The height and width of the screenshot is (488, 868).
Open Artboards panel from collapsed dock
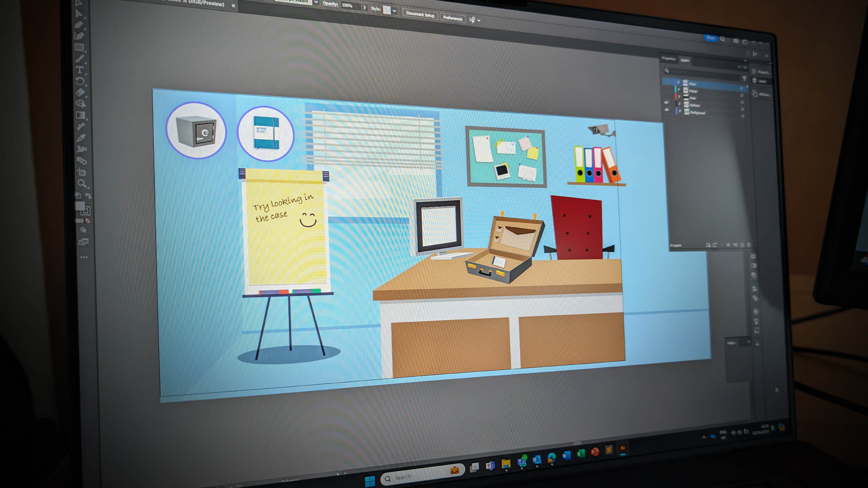pyautogui.click(x=761, y=94)
